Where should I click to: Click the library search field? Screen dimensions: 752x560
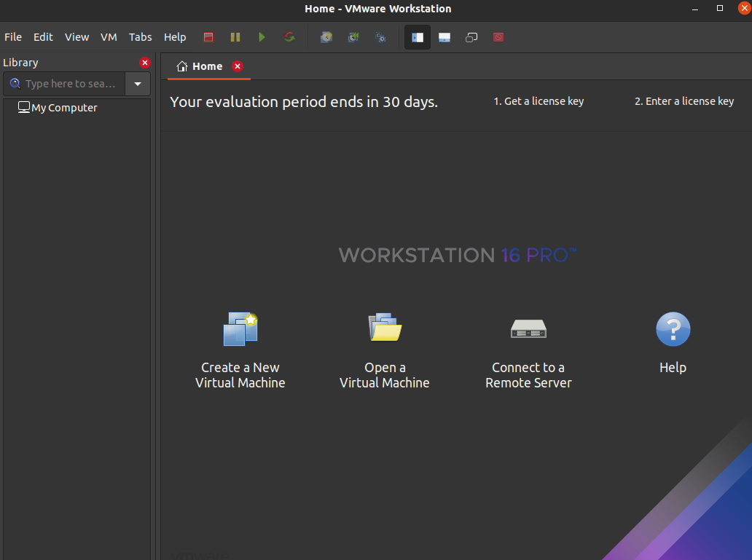coord(64,84)
